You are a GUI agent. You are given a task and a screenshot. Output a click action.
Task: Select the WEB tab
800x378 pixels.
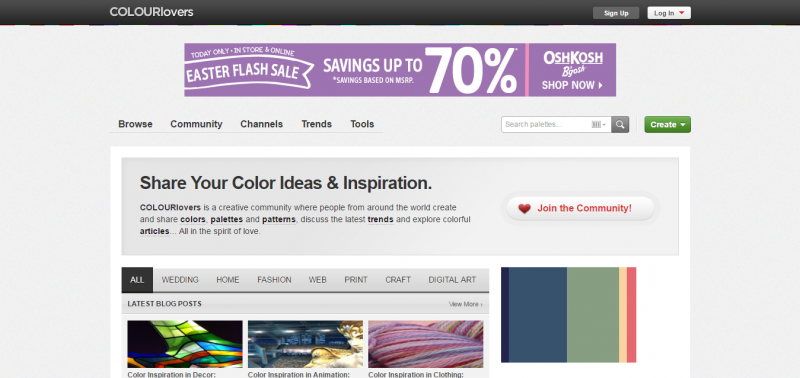(x=317, y=280)
